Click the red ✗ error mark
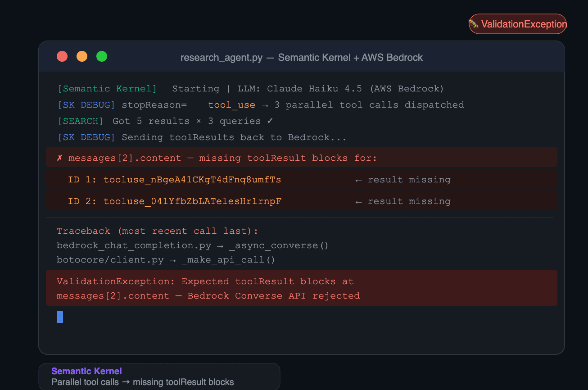The image size is (588, 390). click(x=60, y=158)
